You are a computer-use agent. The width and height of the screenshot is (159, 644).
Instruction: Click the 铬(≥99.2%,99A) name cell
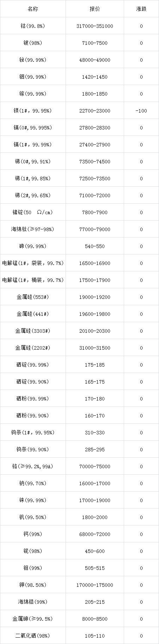tap(33, 467)
